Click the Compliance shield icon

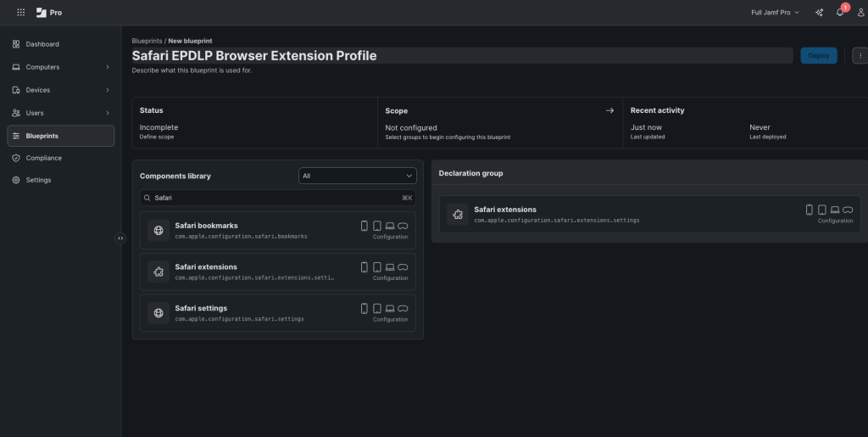click(x=16, y=158)
